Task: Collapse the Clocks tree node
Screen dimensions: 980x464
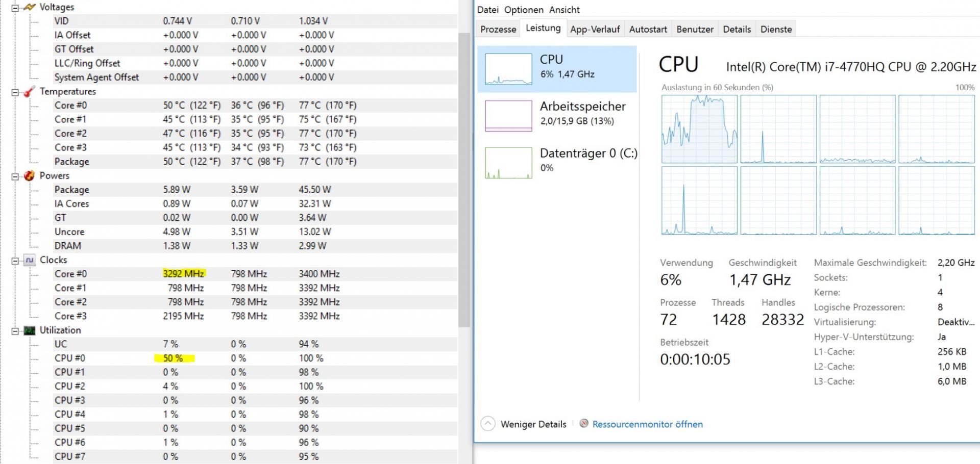Action: pos(15,261)
